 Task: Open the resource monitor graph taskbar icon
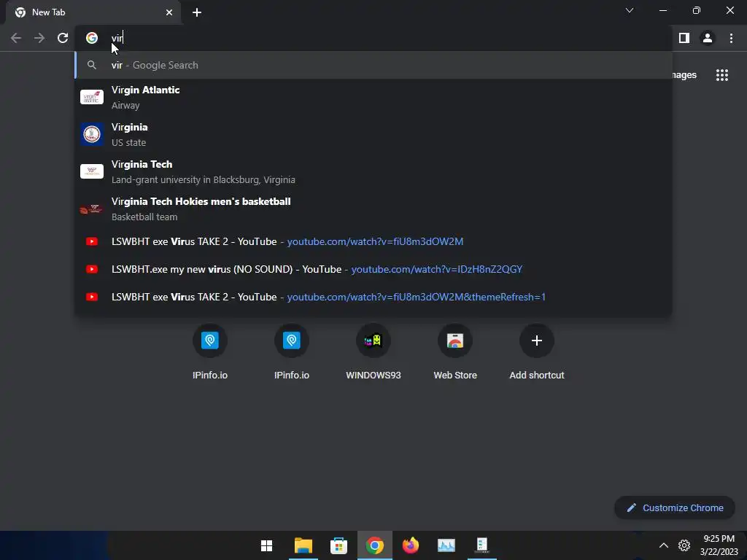[x=446, y=545]
